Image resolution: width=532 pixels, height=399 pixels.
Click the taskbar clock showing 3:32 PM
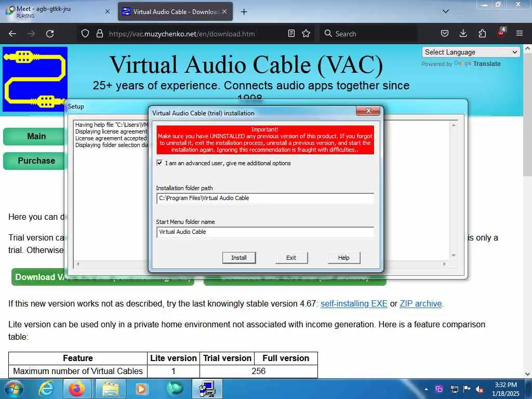(506, 389)
